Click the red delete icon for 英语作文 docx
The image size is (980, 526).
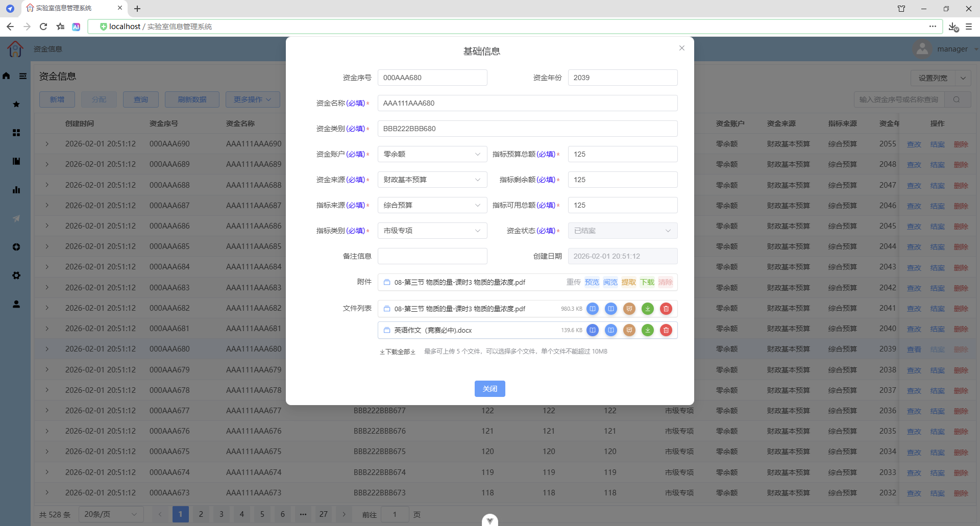[x=666, y=330]
